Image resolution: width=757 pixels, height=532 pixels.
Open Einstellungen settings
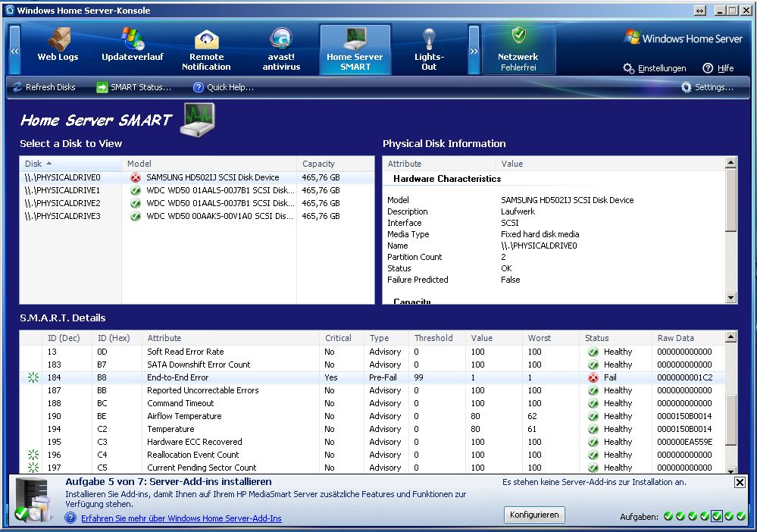[x=654, y=68]
